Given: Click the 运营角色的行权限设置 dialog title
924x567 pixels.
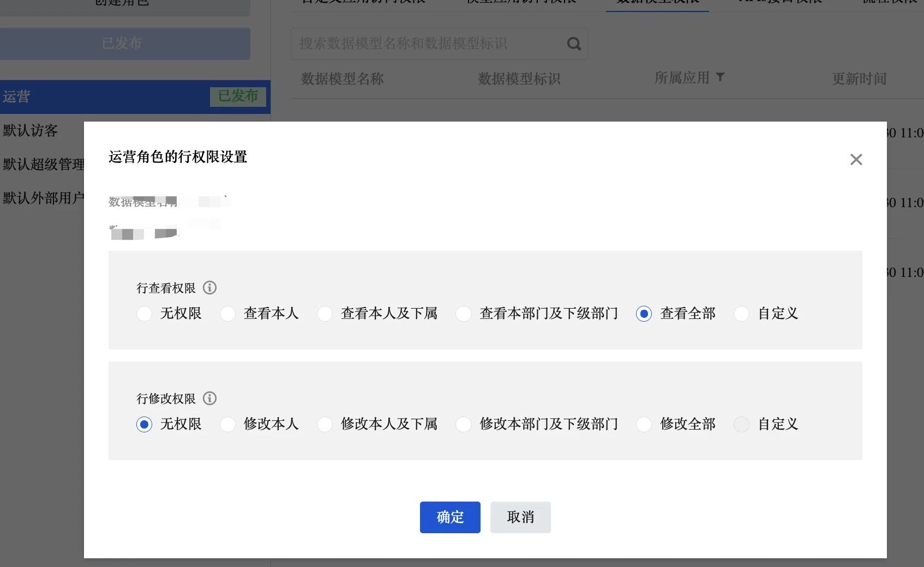Looking at the screenshot, I should (178, 157).
